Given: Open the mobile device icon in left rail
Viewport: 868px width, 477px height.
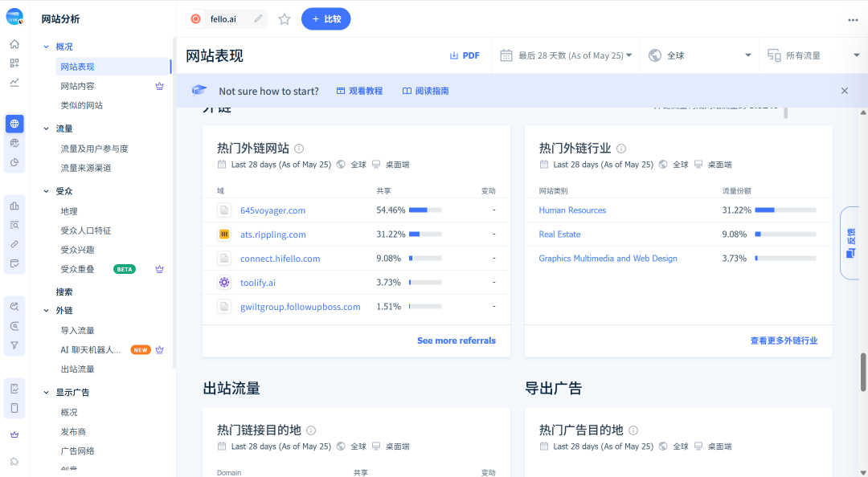Looking at the screenshot, I should click(14, 408).
